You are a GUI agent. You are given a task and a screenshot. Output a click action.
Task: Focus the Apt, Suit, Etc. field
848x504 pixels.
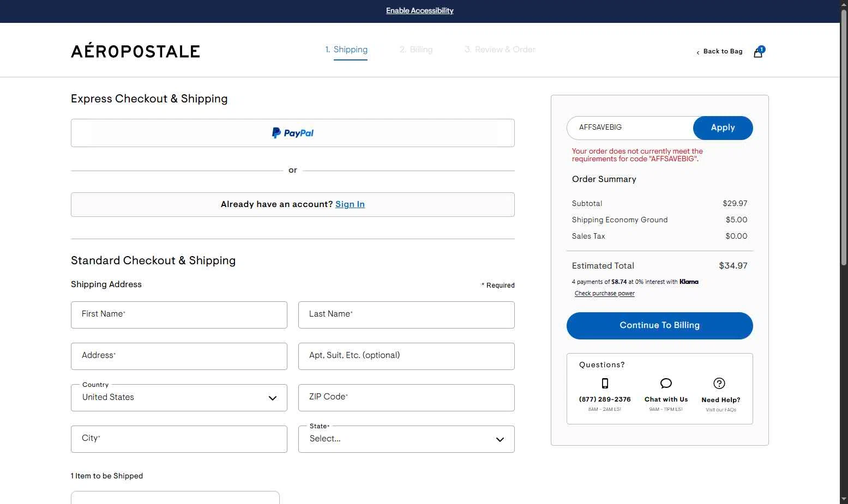pos(406,356)
